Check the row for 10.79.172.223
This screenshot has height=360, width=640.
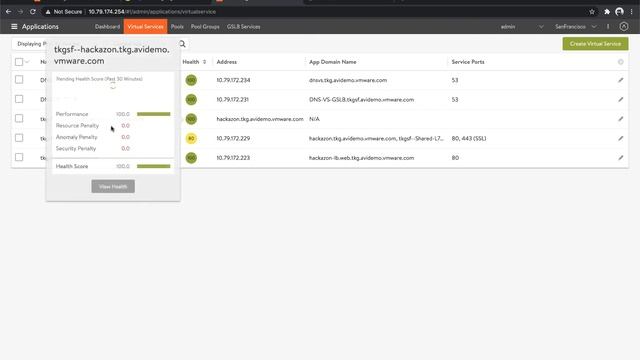[19, 157]
